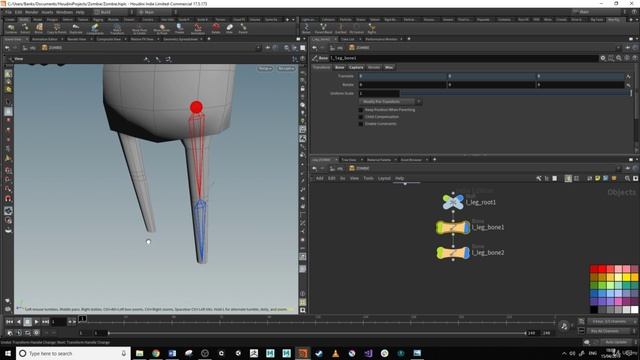Viewport: 640px width, 360px height.
Task: Click the timeline play forward button
Action: [x=36, y=322]
